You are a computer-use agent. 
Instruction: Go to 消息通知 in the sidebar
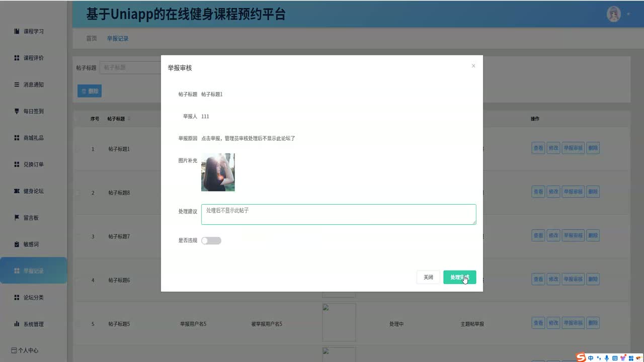tap(33, 84)
